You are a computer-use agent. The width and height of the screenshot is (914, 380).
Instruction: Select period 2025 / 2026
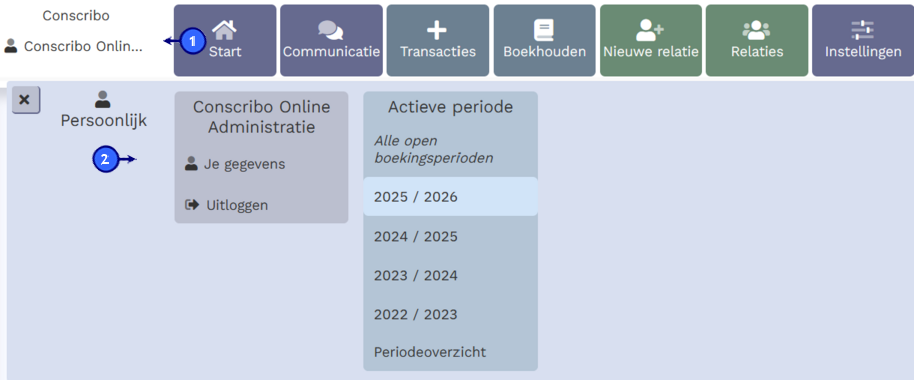point(451,197)
